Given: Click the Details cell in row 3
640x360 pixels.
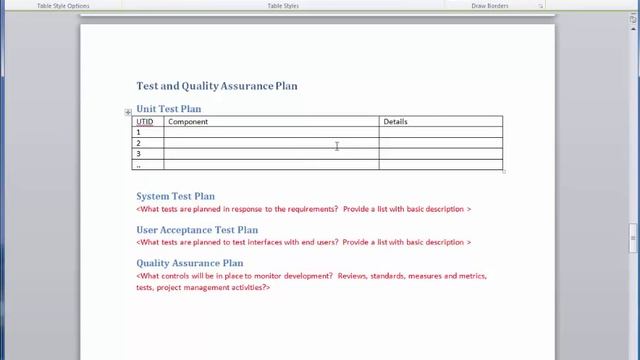Looking at the screenshot, I should point(441,154).
